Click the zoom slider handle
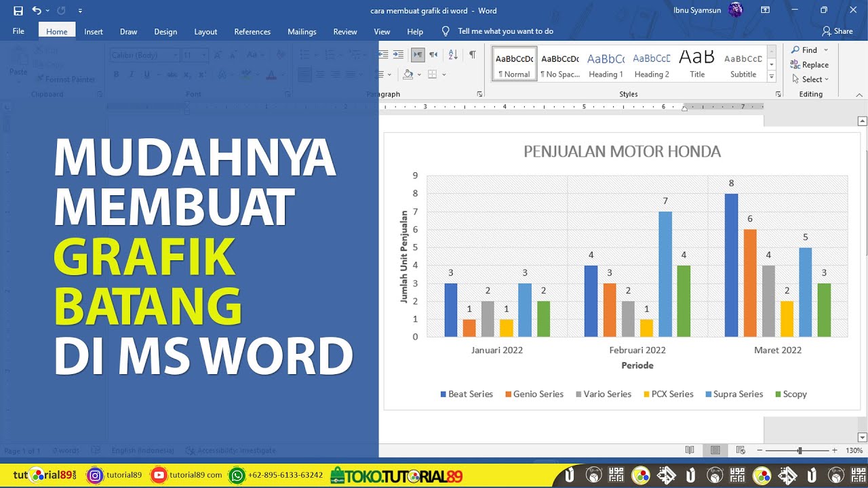868x488 pixels. coord(800,451)
